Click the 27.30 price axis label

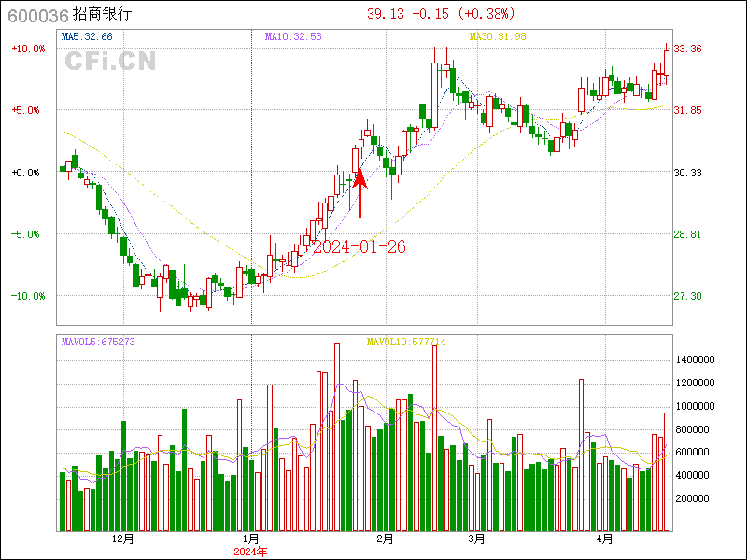pos(688,296)
